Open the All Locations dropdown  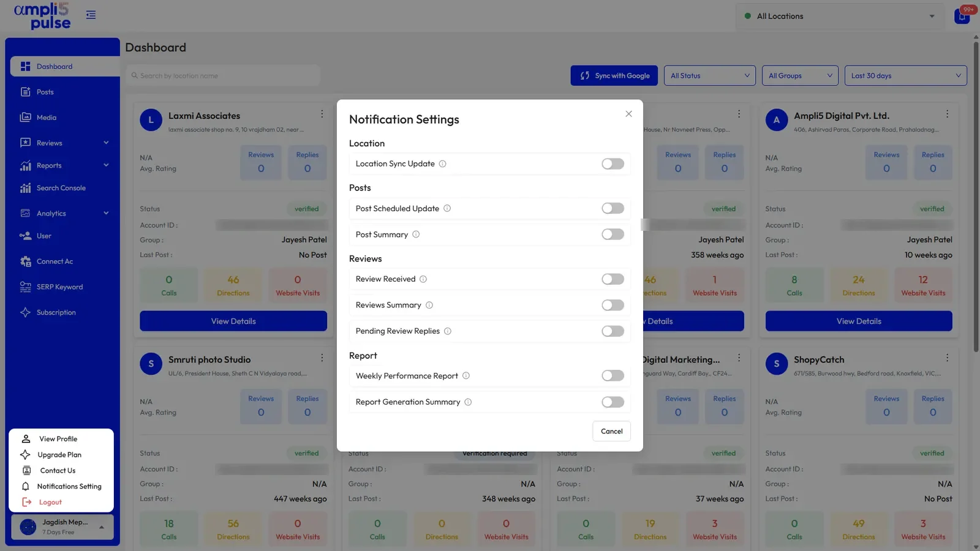tap(840, 17)
